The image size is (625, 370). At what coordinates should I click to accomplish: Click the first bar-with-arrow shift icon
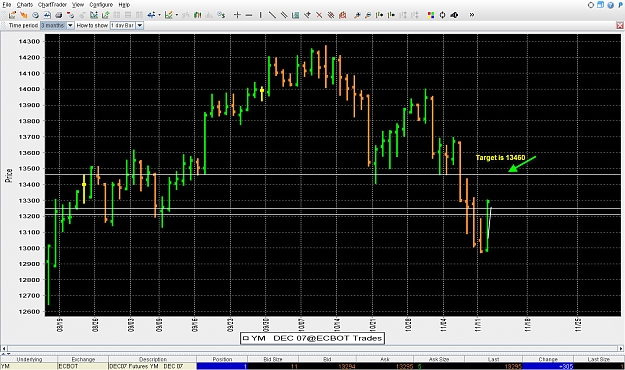(379, 15)
